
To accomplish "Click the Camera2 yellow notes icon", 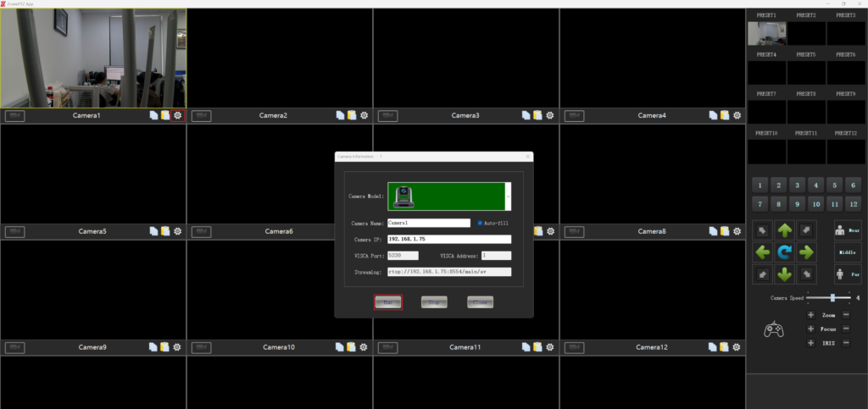I will [352, 115].
